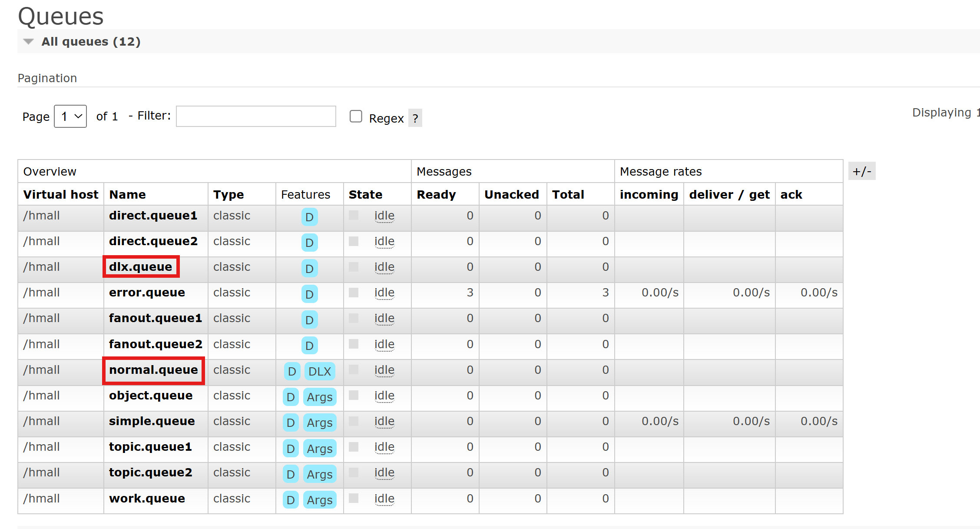Sort by Ready column header
This screenshot has width=980, height=529.
436,195
